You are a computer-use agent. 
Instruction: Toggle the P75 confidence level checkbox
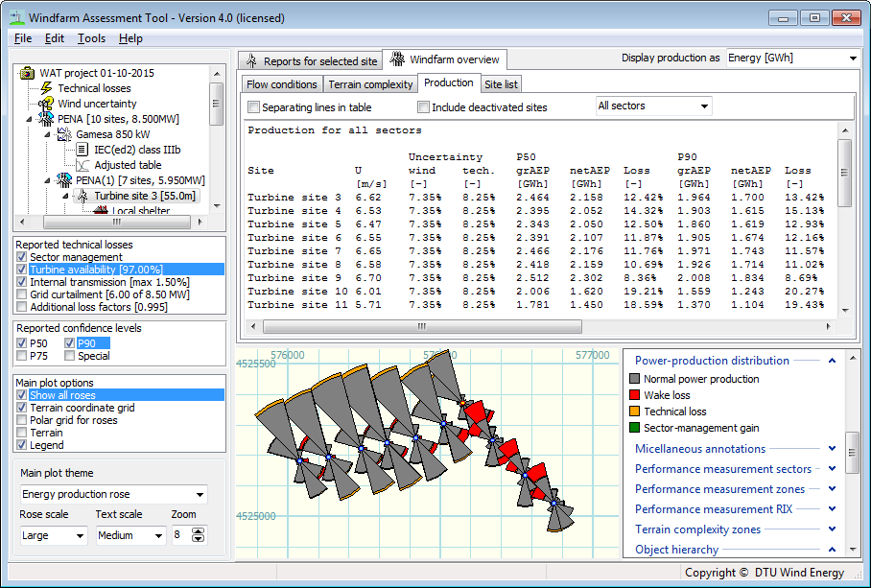point(22,355)
